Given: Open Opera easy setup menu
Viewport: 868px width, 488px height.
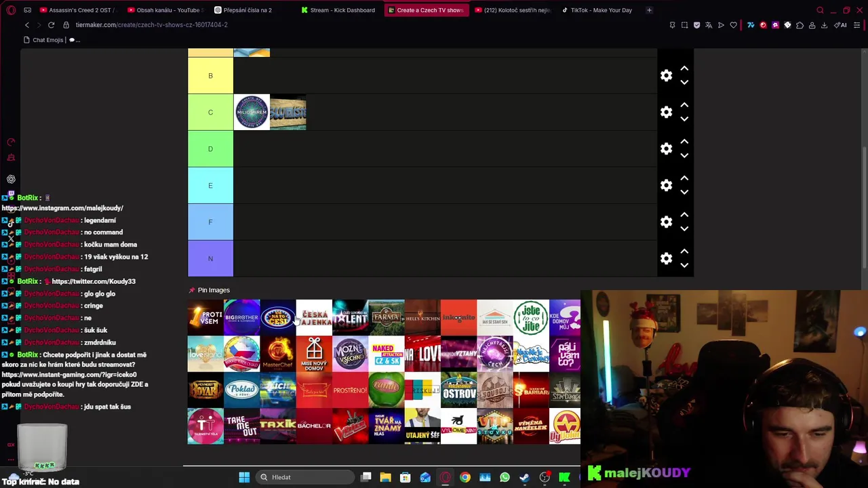Looking at the screenshot, I should [x=857, y=25].
